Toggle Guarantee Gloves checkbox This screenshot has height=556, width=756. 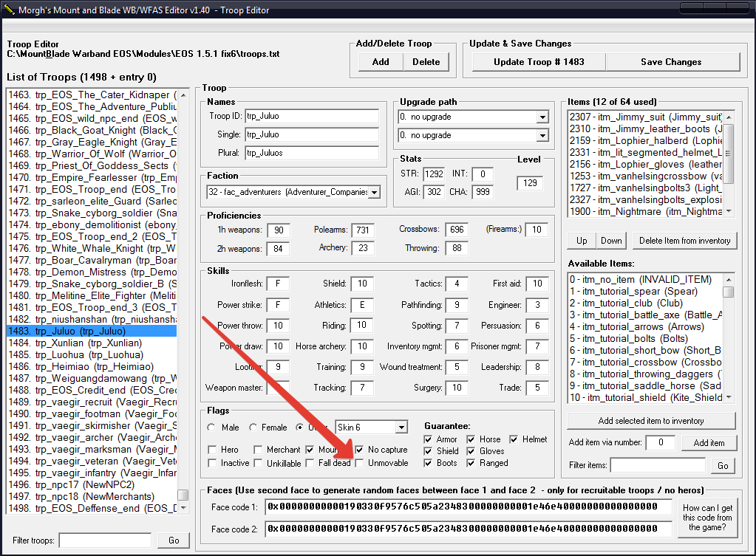(x=471, y=451)
